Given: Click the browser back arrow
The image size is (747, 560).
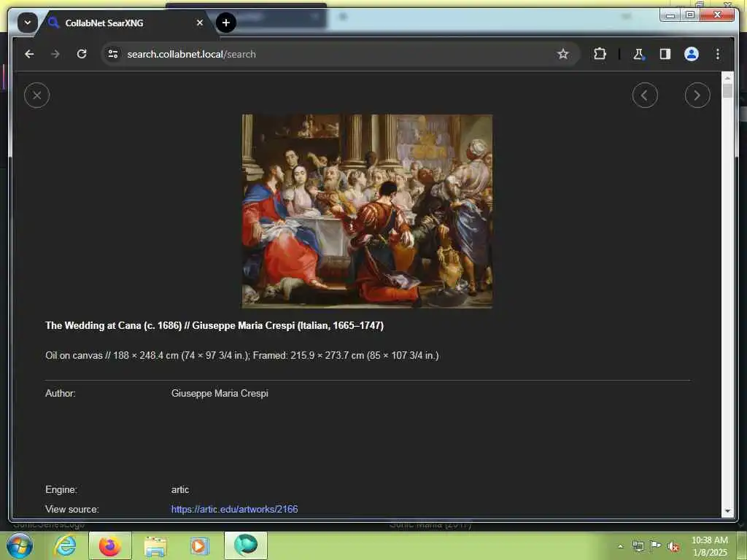Looking at the screenshot, I should point(29,54).
